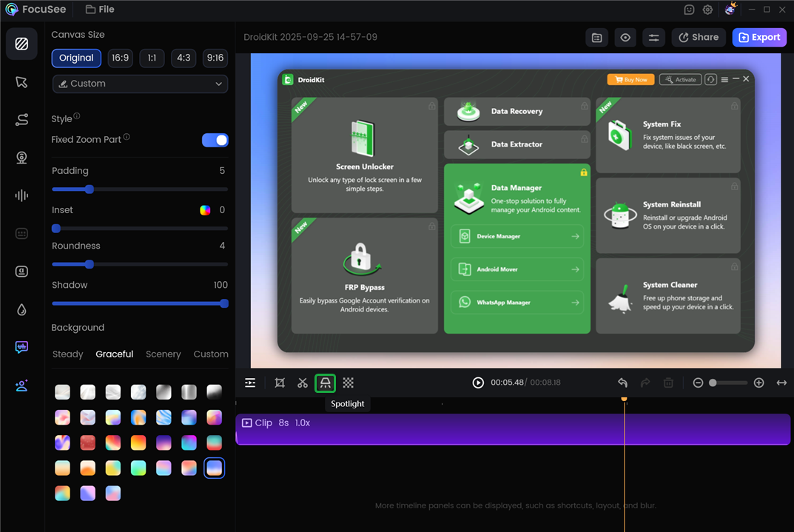
Task: Open preview visibility options using eye icon
Action: [625, 37]
